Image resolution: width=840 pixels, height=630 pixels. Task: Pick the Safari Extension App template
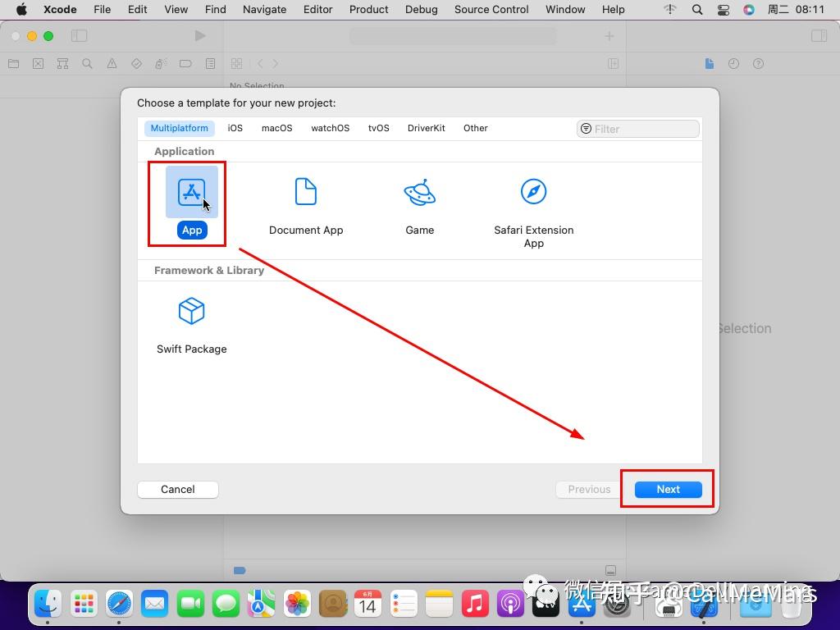tap(533, 212)
